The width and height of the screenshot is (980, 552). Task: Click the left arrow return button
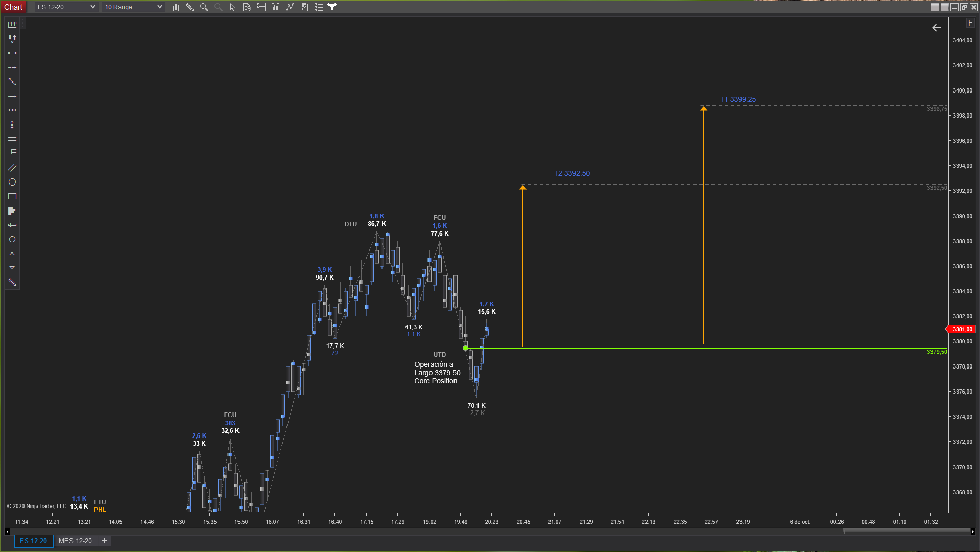(937, 28)
